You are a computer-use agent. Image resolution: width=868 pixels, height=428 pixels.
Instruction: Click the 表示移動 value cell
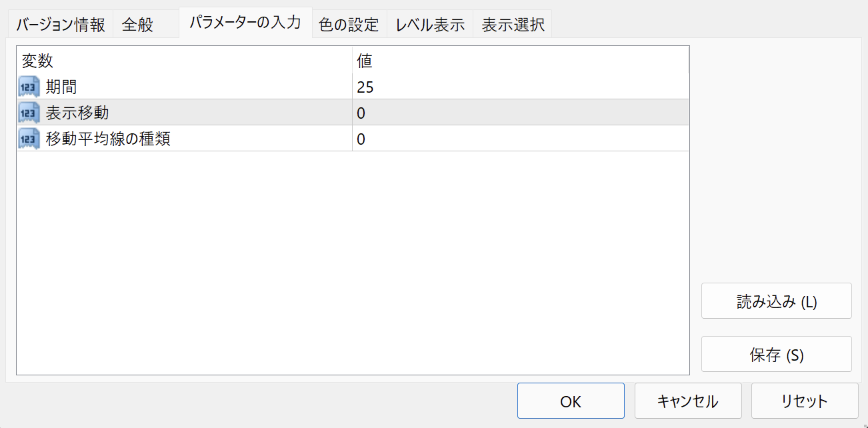520,113
